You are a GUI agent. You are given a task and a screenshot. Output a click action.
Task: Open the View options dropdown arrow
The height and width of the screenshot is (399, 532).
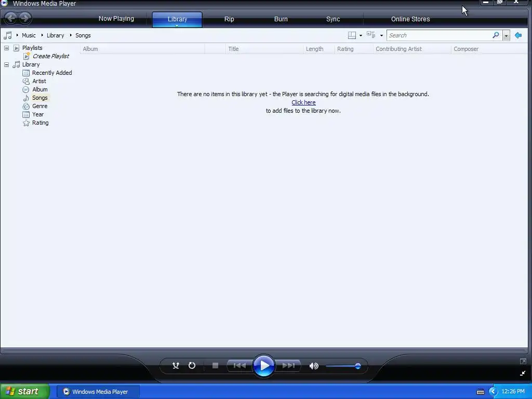tap(381, 35)
